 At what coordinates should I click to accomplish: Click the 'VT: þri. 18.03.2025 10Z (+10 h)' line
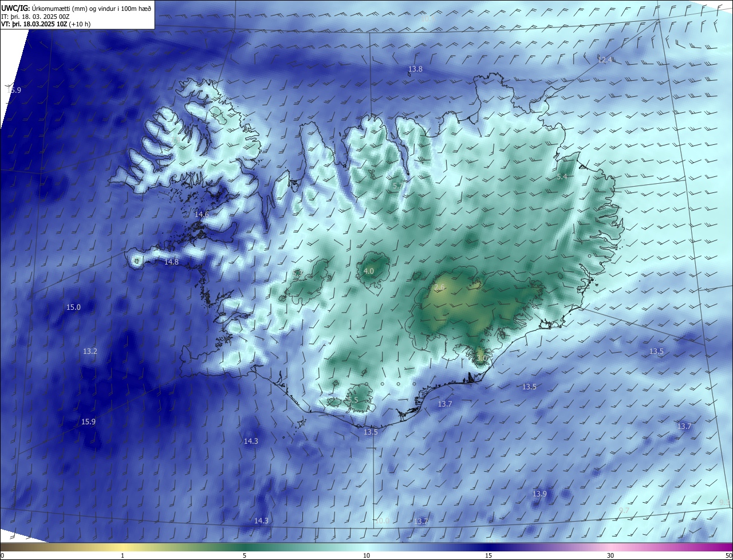(45, 24)
